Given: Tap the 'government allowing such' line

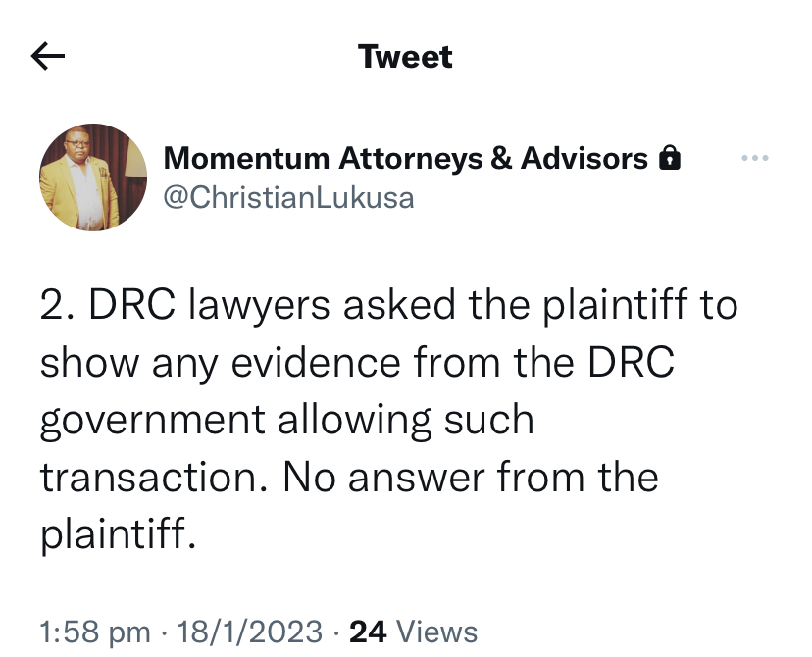Looking at the screenshot, I should (x=286, y=420).
